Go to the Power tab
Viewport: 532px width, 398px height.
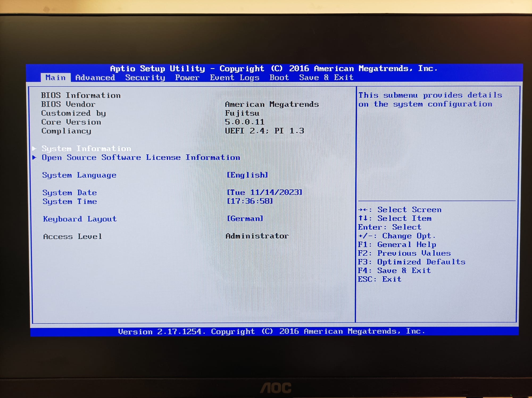click(187, 77)
